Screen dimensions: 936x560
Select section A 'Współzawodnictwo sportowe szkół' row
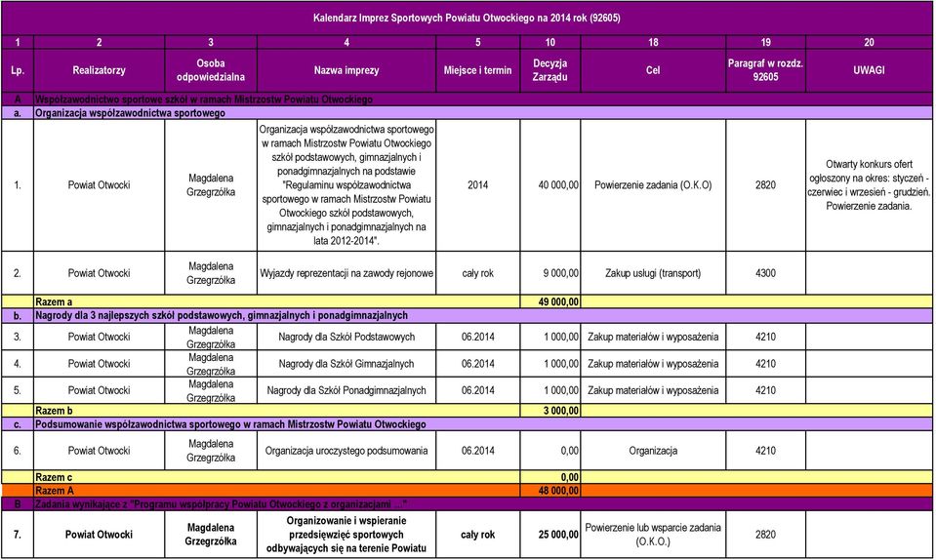point(467,100)
